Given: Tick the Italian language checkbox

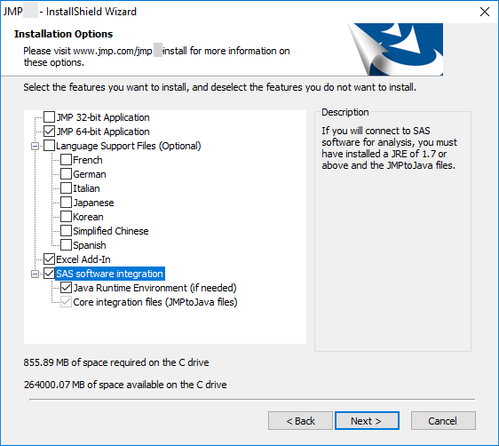Looking at the screenshot, I should pyautogui.click(x=66, y=188).
